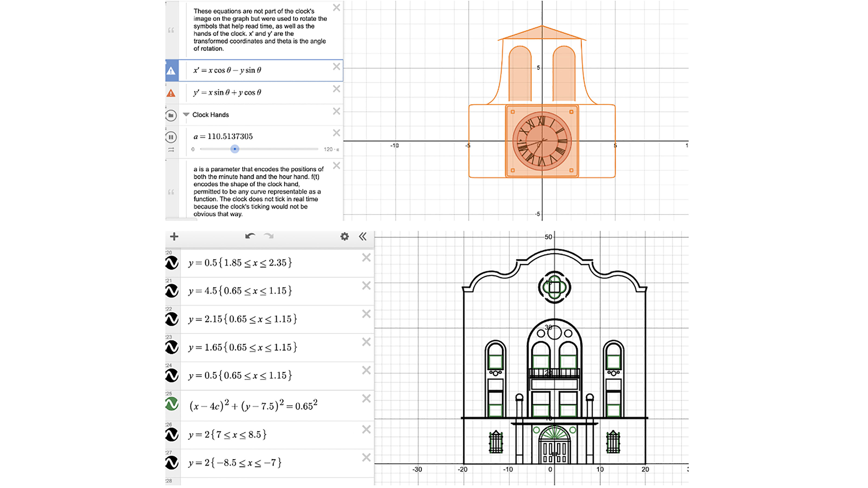Click the redo arrow icon
The image size is (868, 488).
pyautogui.click(x=269, y=236)
